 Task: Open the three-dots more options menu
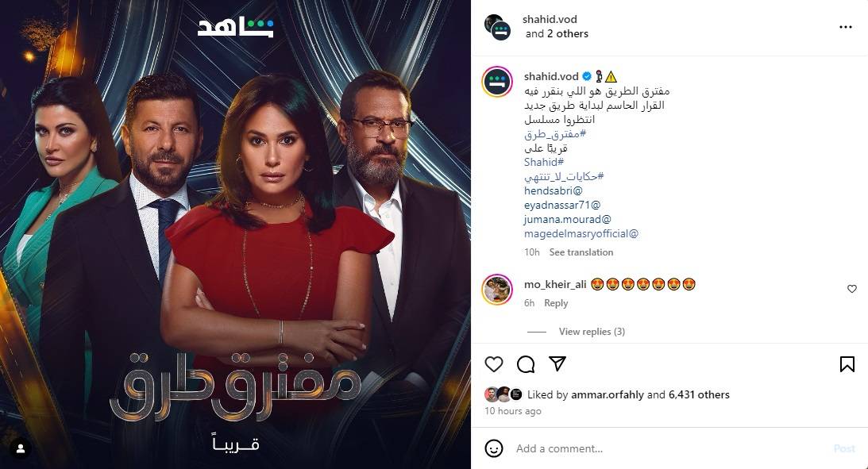(845, 26)
